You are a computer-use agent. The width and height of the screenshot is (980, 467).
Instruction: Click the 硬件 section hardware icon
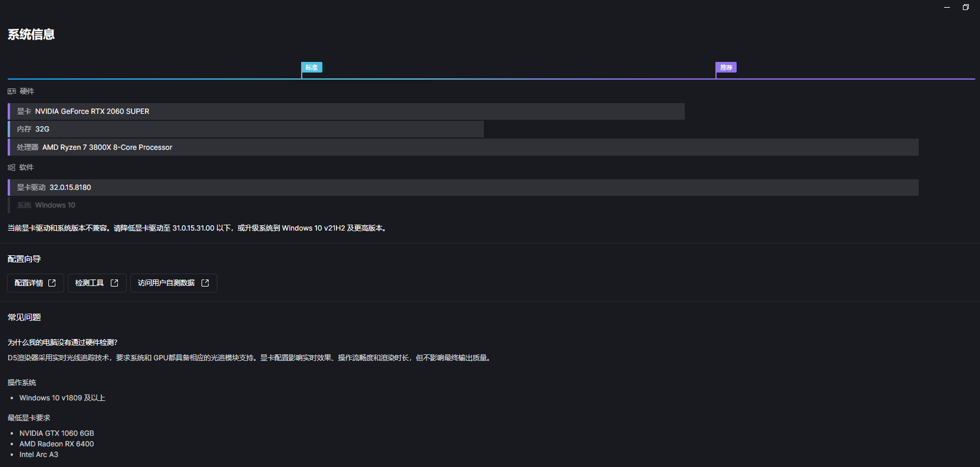click(12, 91)
